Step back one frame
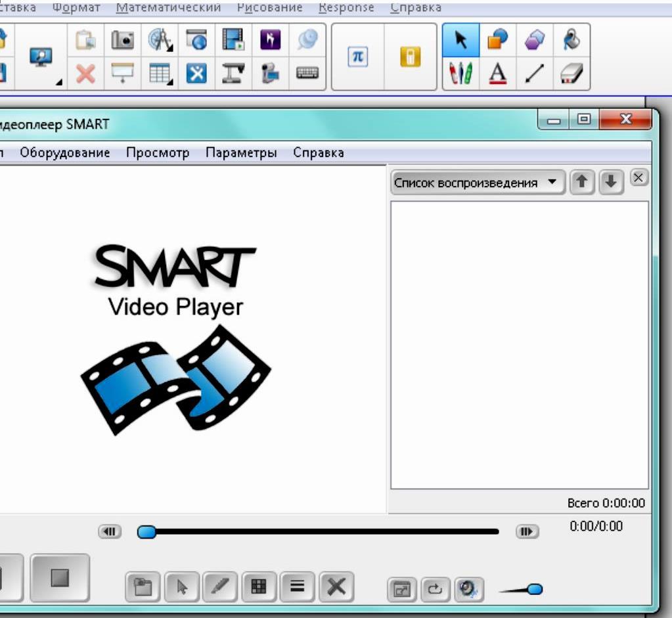 click(110, 531)
